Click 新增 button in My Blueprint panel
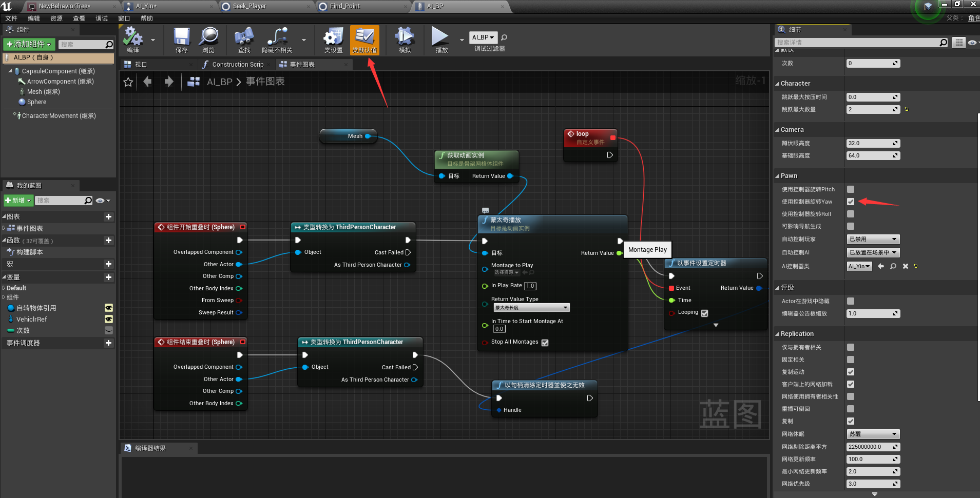 (18, 201)
